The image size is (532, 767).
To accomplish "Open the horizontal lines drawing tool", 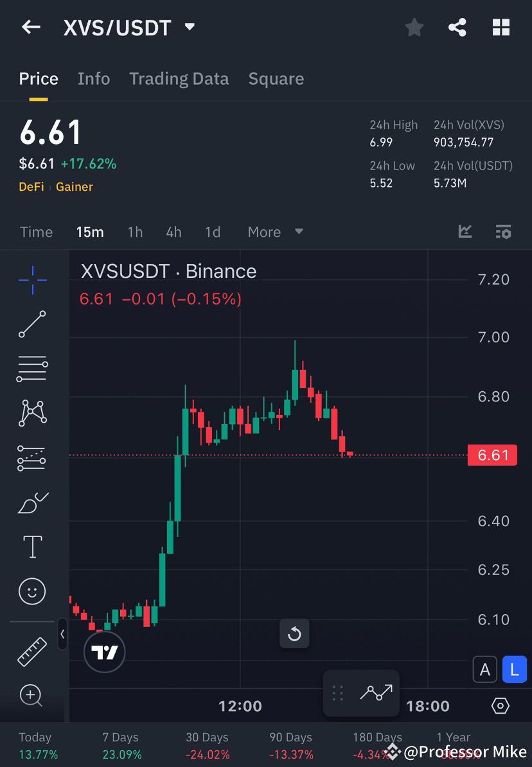I will tap(32, 369).
